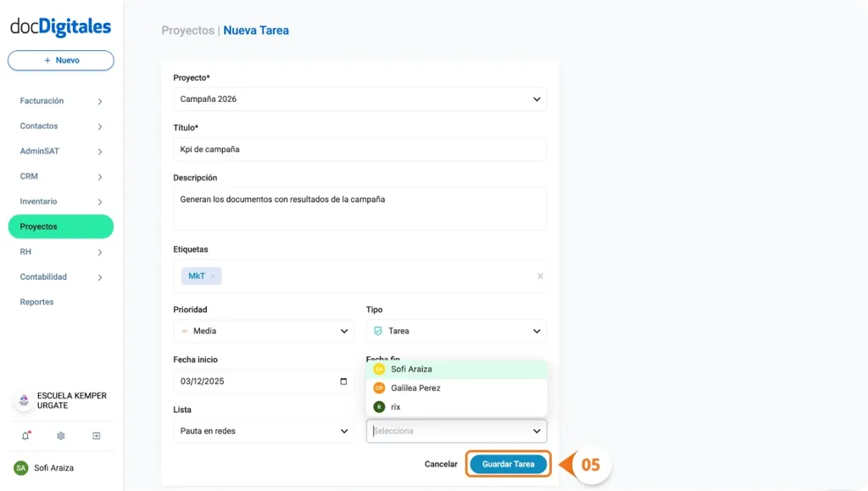
Task: Click the SA avatar for Sofi Araiza
Action: [22, 467]
